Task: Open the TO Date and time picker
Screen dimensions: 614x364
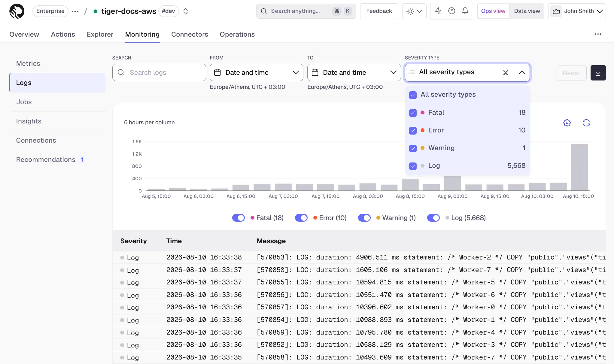Action: point(354,72)
